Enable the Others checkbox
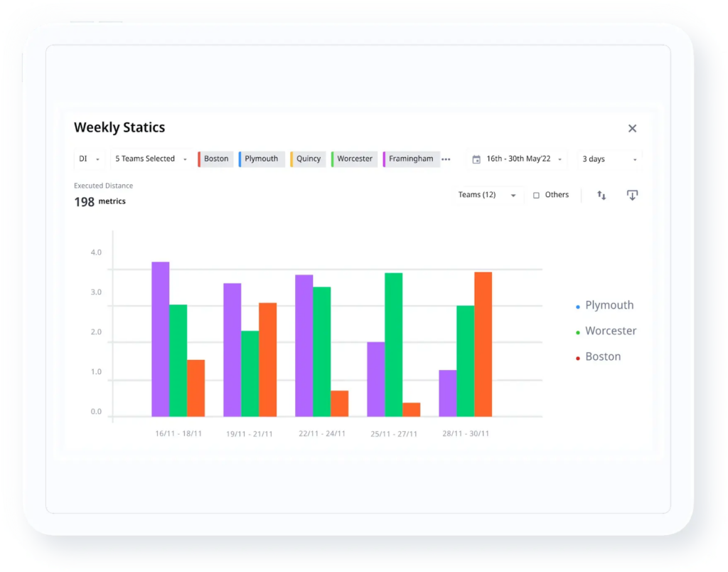This screenshot has height=572, width=728. [x=535, y=194]
